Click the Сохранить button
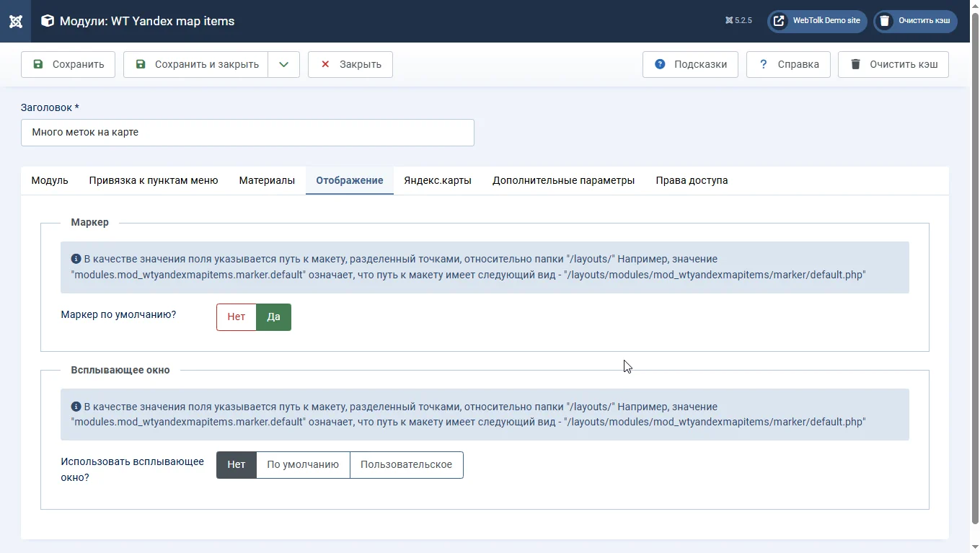Image resolution: width=980 pixels, height=553 pixels. 69,64
